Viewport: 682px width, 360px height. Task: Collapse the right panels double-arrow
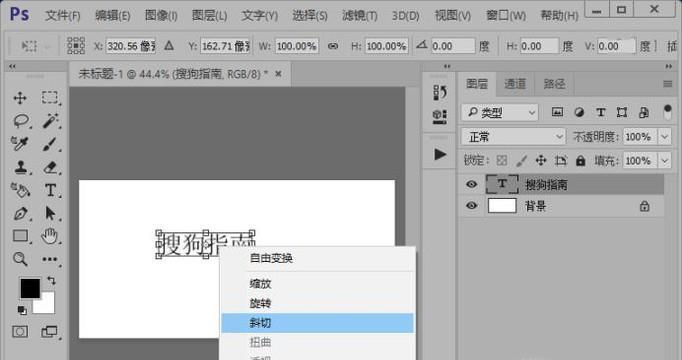[x=669, y=67]
